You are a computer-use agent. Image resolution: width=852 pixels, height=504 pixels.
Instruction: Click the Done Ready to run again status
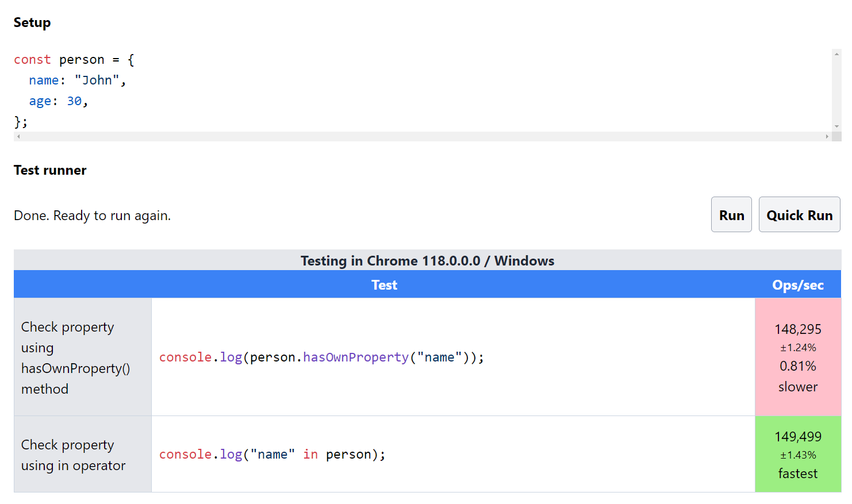point(92,215)
